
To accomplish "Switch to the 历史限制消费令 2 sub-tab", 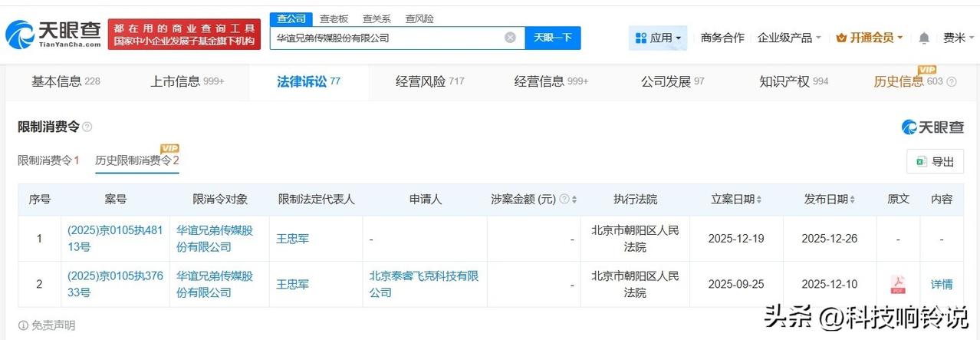I will [137, 160].
